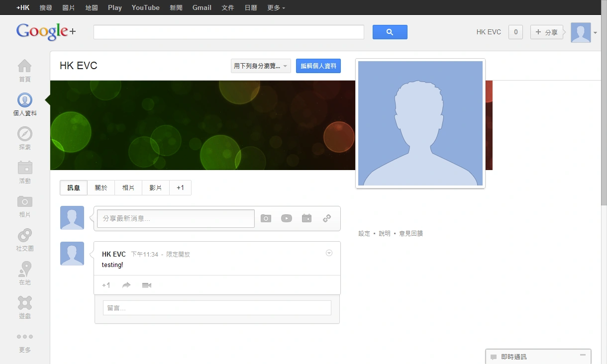Switch to the +1 tab
The width and height of the screenshot is (607, 364).
(x=181, y=188)
